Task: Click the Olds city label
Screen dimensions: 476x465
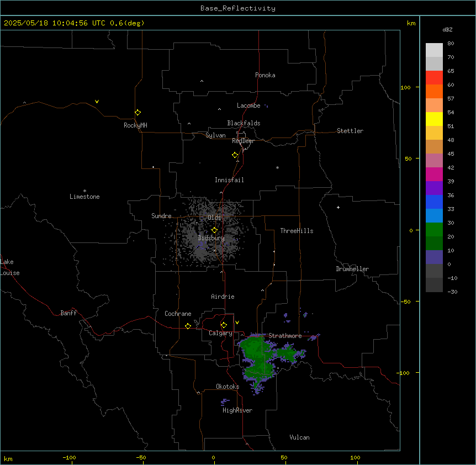Action: 214,218
